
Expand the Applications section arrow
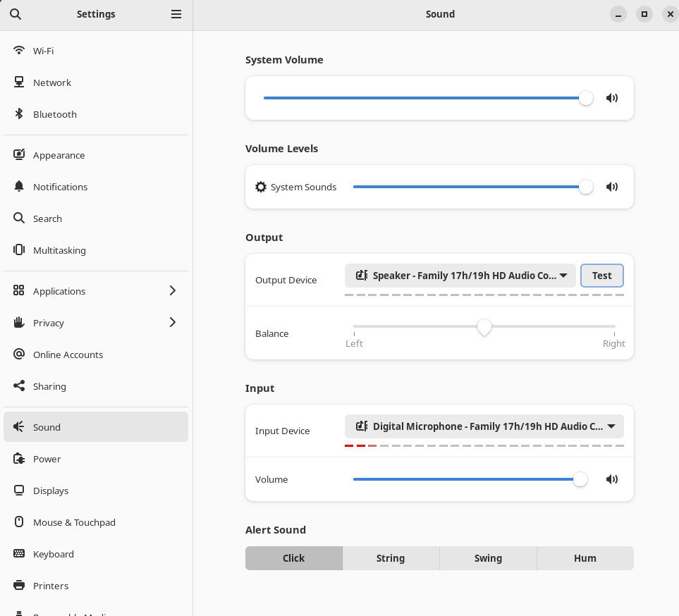point(173,291)
